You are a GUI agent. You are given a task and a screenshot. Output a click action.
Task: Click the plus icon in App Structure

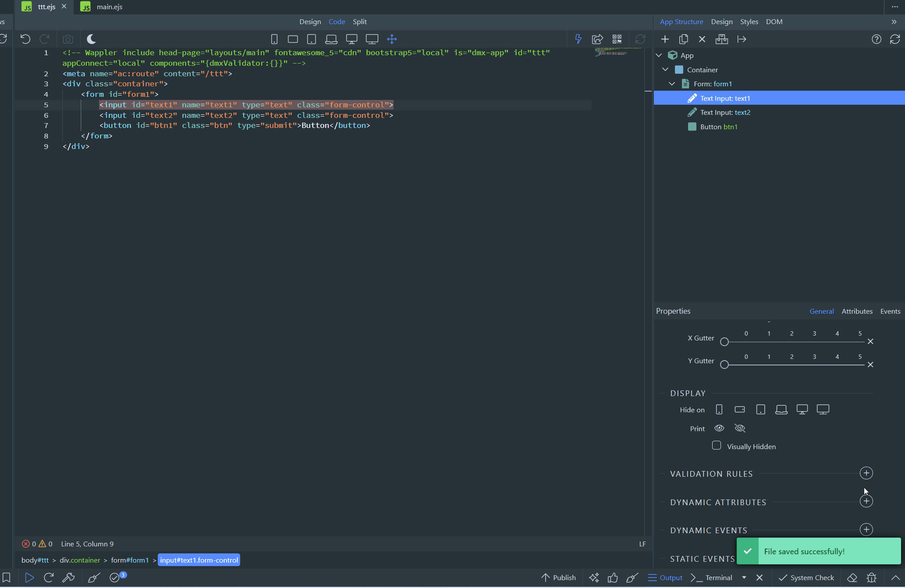click(665, 39)
